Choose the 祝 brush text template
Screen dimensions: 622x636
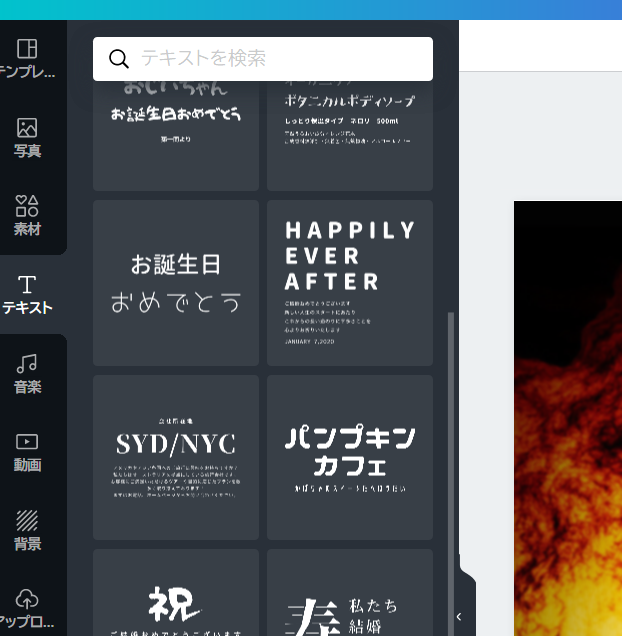[x=176, y=593]
